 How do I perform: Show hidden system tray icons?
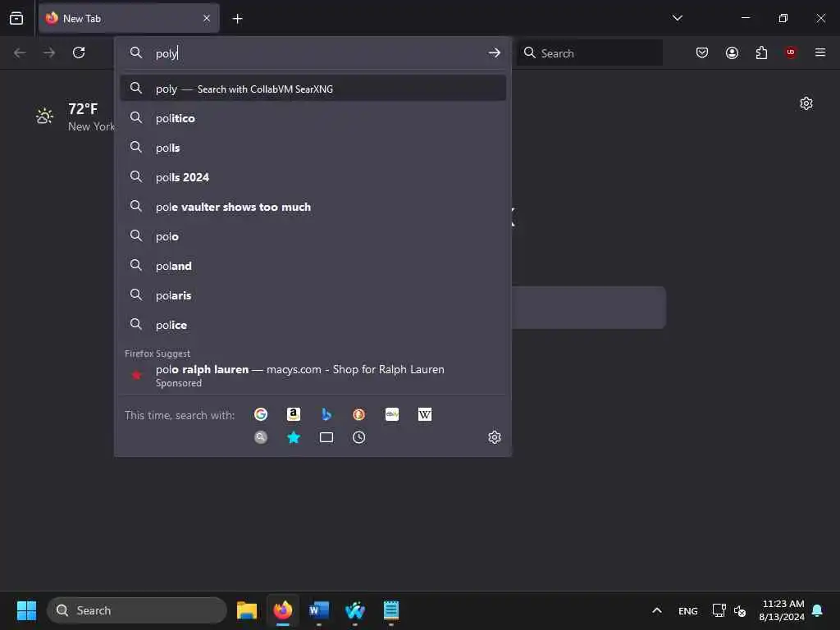point(657,610)
